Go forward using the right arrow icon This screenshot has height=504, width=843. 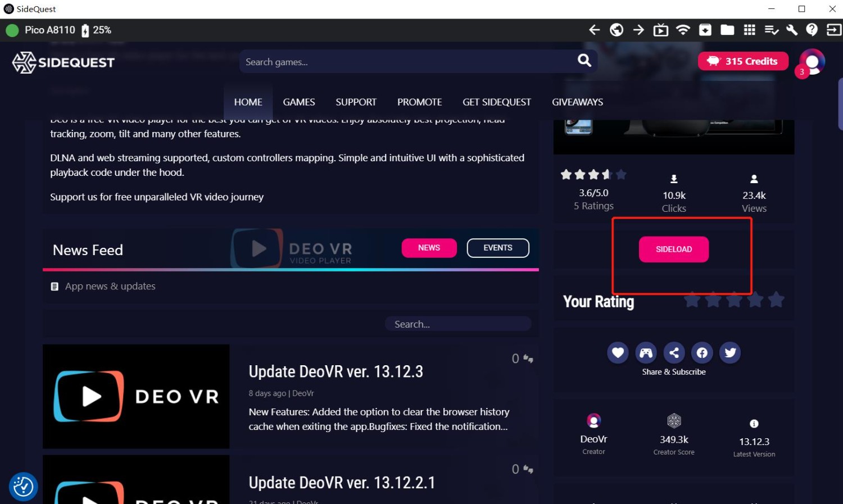tap(638, 30)
